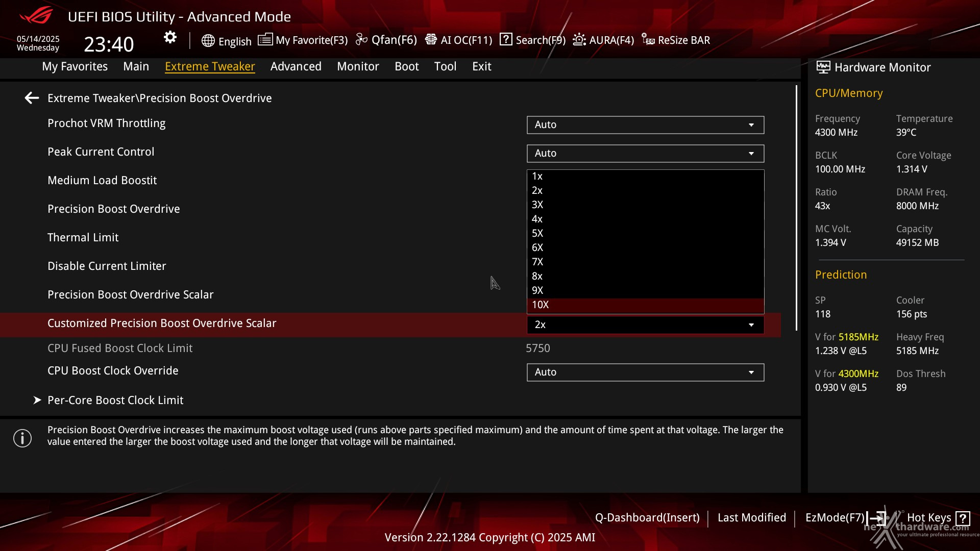
Task: Select 3X scalar option
Action: point(645,205)
